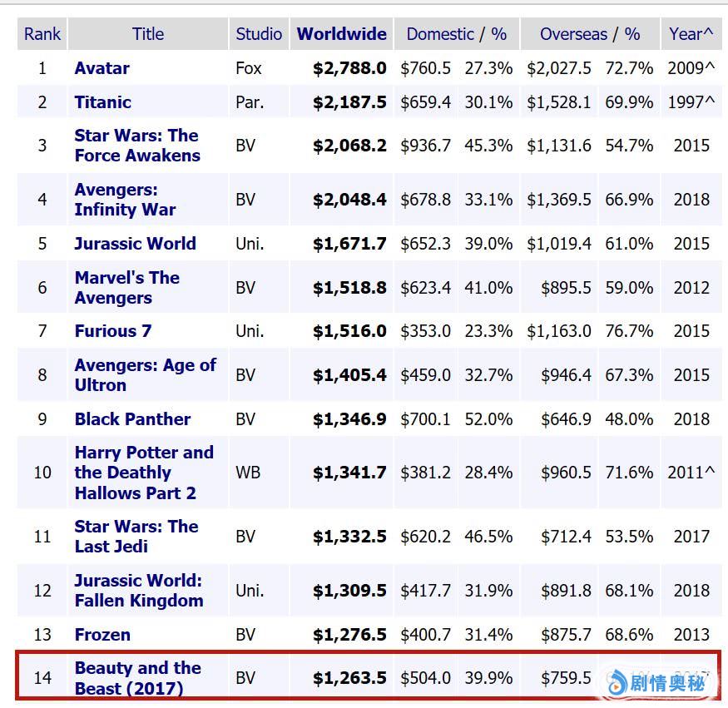This screenshot has height=708, width=728.
Task: Open Star Wars: The Force Awakens link
Action: click(x=136, y=146)
